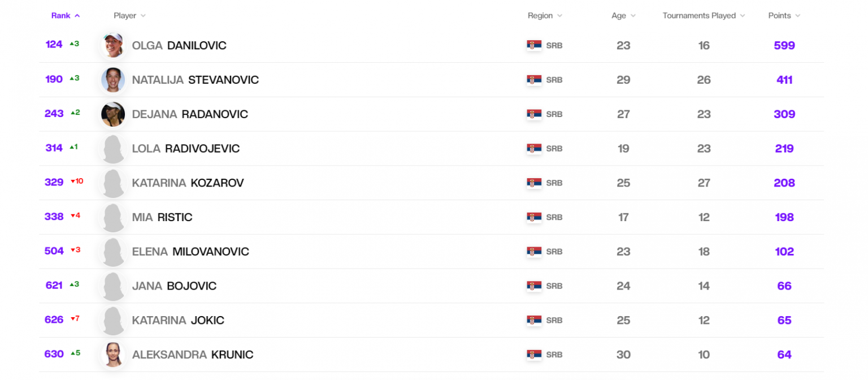Open Aleksandra Krunic's profile photo

pos(113,355)
